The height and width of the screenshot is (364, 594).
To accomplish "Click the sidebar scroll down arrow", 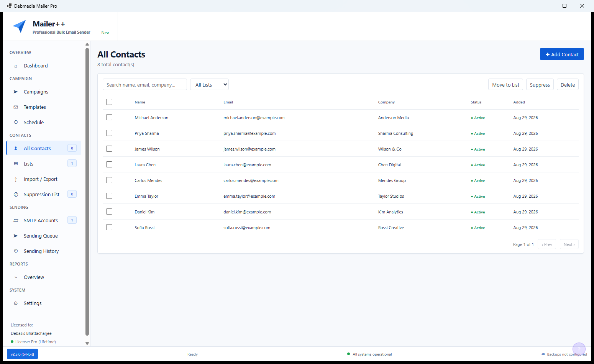I will tap(87, 343).
